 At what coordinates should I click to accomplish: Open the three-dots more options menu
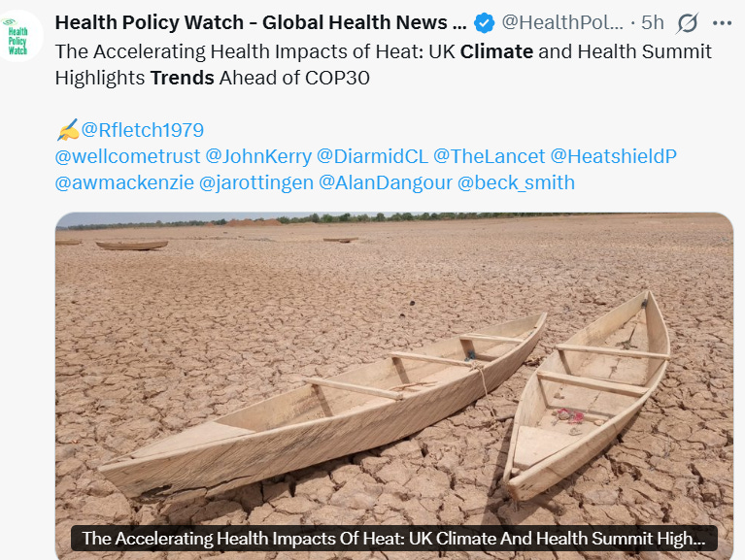722,23
